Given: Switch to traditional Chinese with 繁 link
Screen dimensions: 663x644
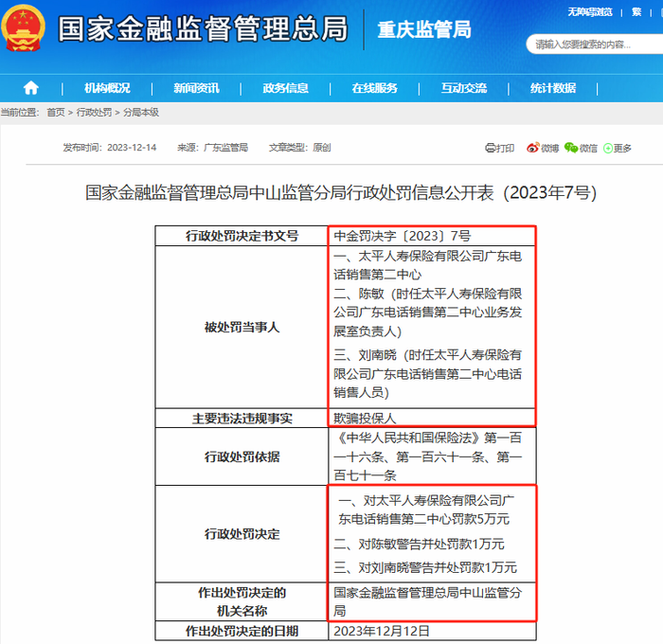Looking at the screenshot, I should (x=636, y=12).
